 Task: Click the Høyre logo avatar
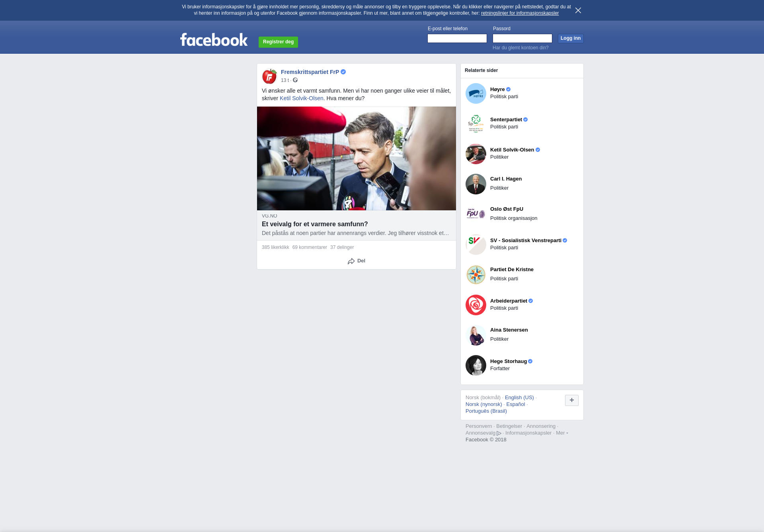point(476,93)
